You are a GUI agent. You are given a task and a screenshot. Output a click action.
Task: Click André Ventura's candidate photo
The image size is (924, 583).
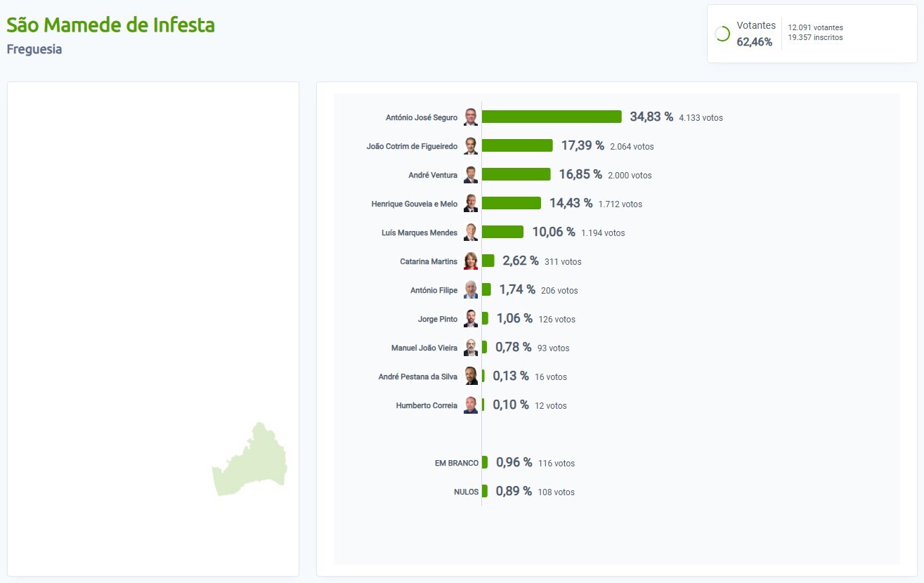[x=471, y=175]
